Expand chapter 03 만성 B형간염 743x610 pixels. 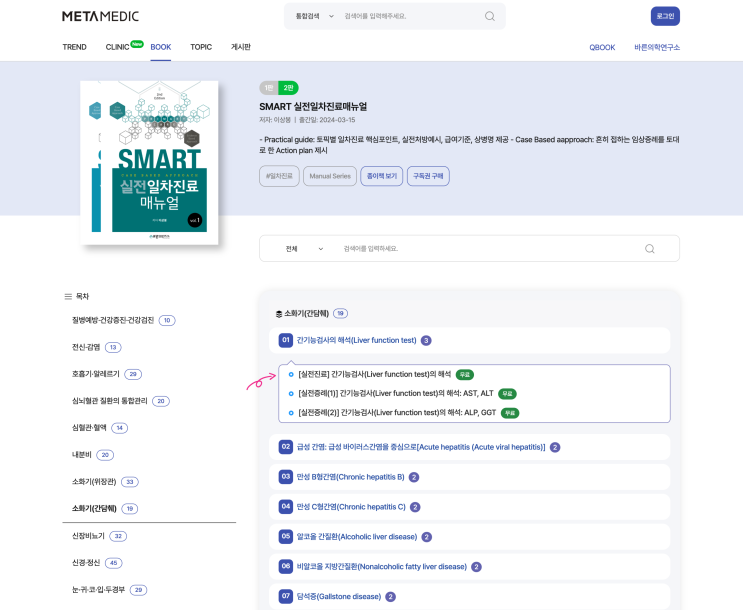pos(469,477)
